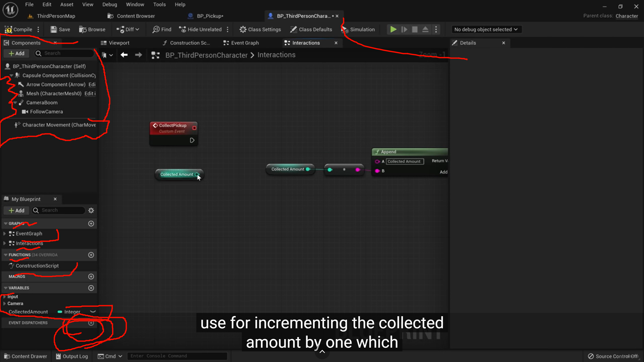This screenshot has width=644, height=362.
Task: Click the Character parent class link
Action: [627, 16]
